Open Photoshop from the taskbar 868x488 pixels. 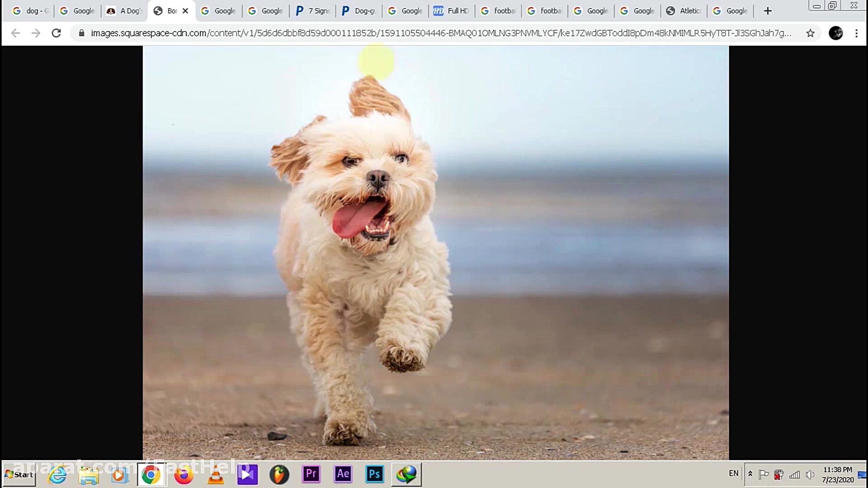(374, 474)
